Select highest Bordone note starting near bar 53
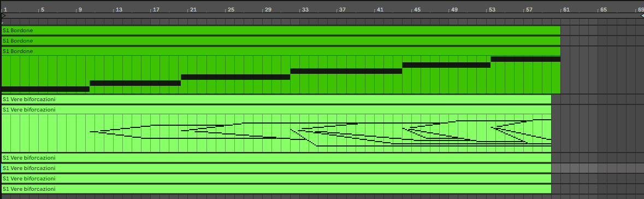 [x=525, y=59]
